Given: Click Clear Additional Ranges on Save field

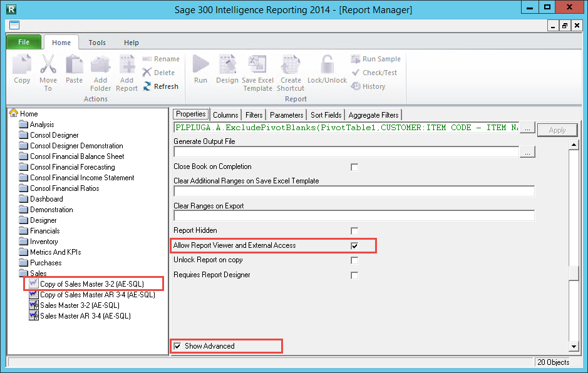Looking at the screenshot, I should pos(354,191).
